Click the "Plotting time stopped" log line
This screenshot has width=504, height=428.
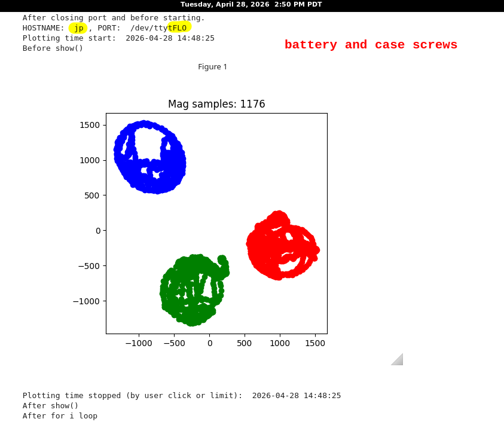pyautogui.click(x=182, y=396)
